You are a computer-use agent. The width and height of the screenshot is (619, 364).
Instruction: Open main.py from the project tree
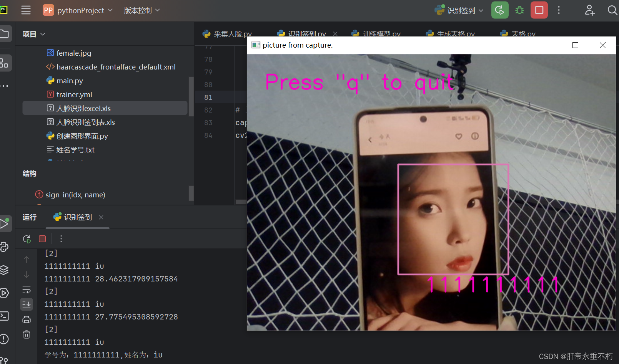(x=69, y=81)
